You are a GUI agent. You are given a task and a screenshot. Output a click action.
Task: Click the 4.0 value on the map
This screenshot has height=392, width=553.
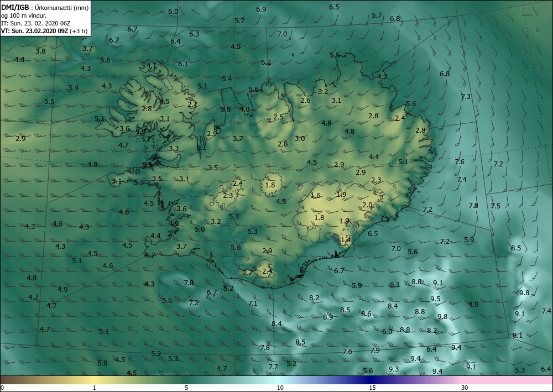pos(244,109)
